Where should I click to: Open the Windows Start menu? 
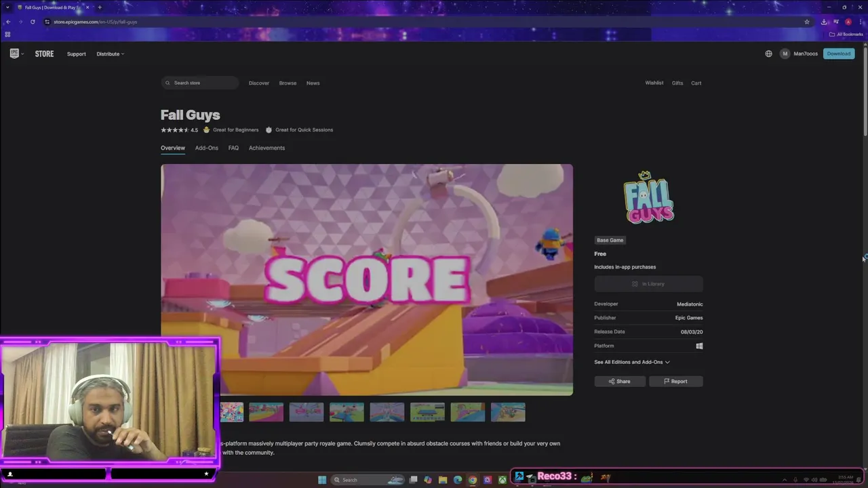pos(322,480)
